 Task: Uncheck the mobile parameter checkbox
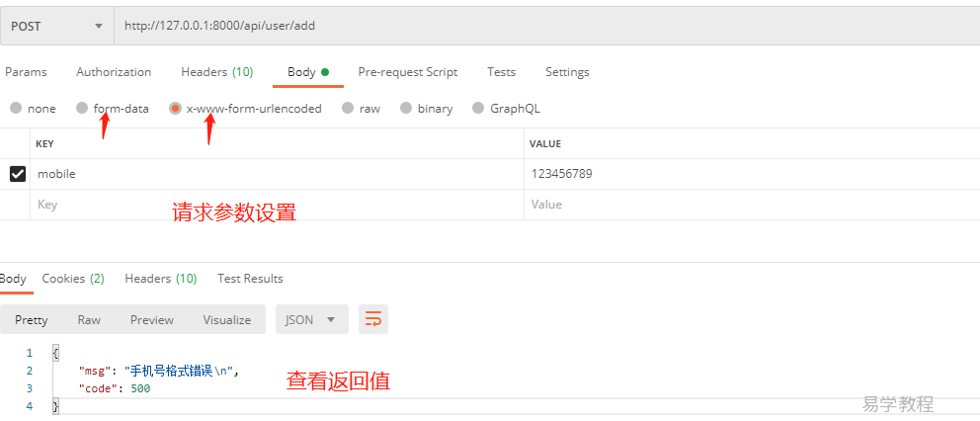click(18, 174)
